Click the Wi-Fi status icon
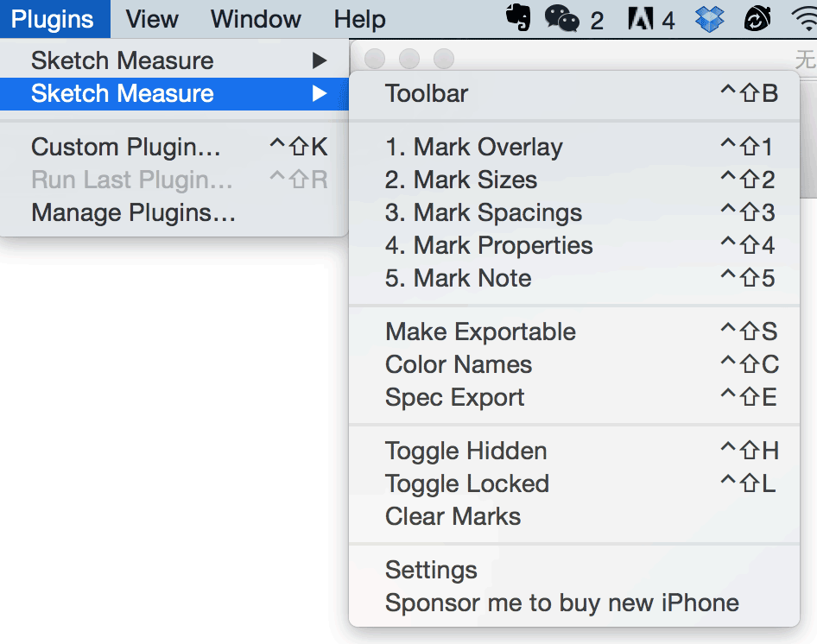Image resolution: width=817 pixels, height=644 pixels. [802, 18]
